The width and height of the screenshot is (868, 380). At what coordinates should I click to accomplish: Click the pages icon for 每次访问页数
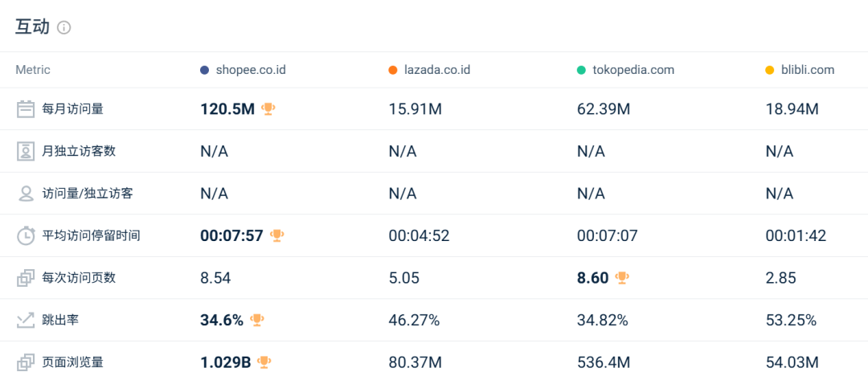pos(26,278)
